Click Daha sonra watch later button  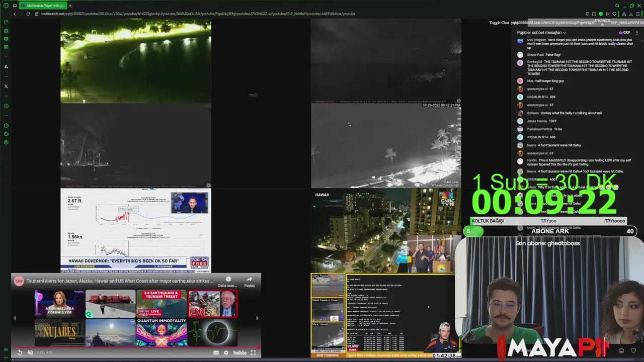pyautogui.click(x=228, y=282)
